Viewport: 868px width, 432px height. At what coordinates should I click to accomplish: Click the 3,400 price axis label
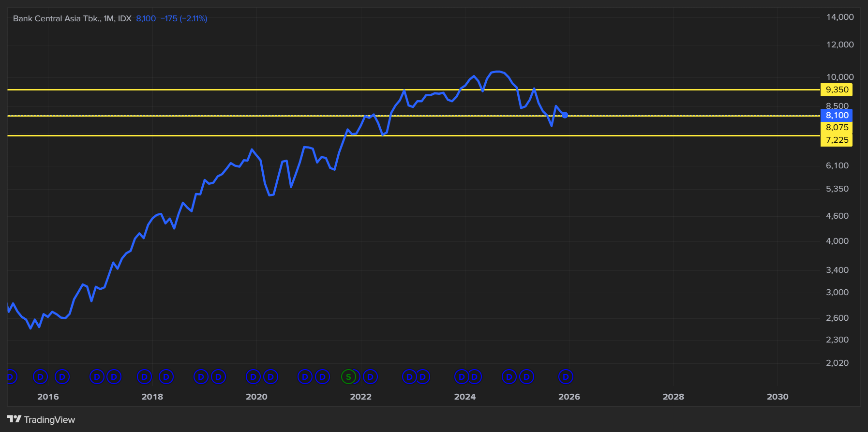[x=837, y=270]
